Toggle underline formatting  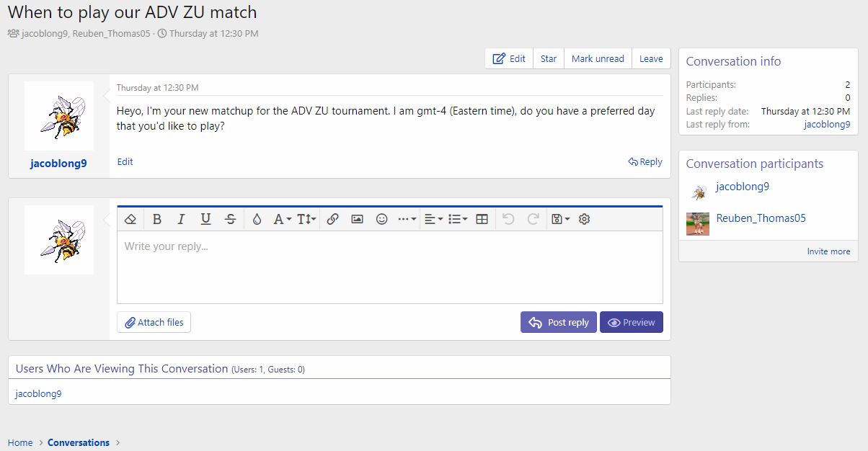pyautogui.click(x=205, y=219)
